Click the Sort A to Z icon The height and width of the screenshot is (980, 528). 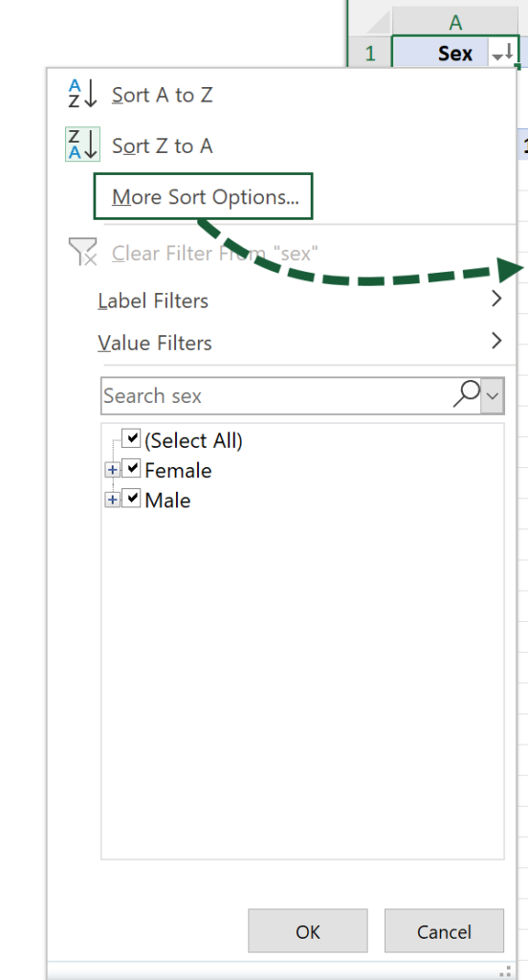point(82,94)
